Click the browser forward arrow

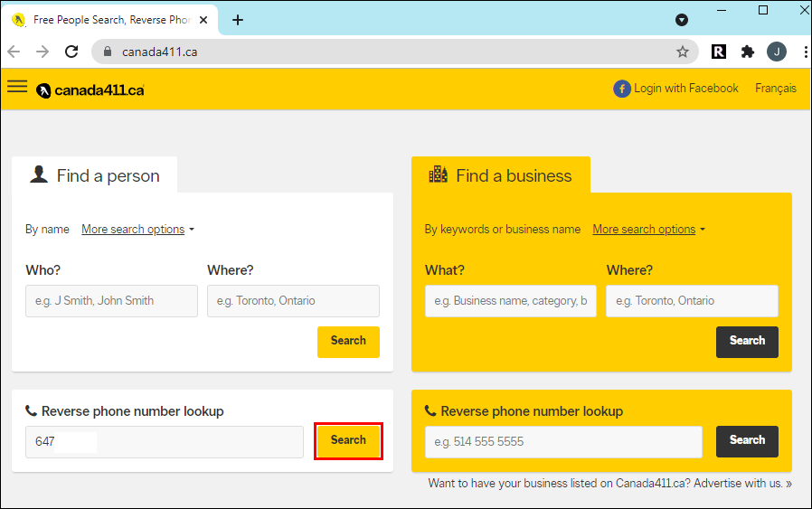tap(42, 52)
